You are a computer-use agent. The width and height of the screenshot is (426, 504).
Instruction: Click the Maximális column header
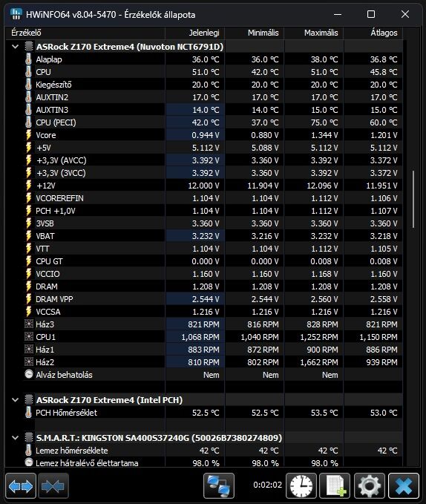point(313,33)
